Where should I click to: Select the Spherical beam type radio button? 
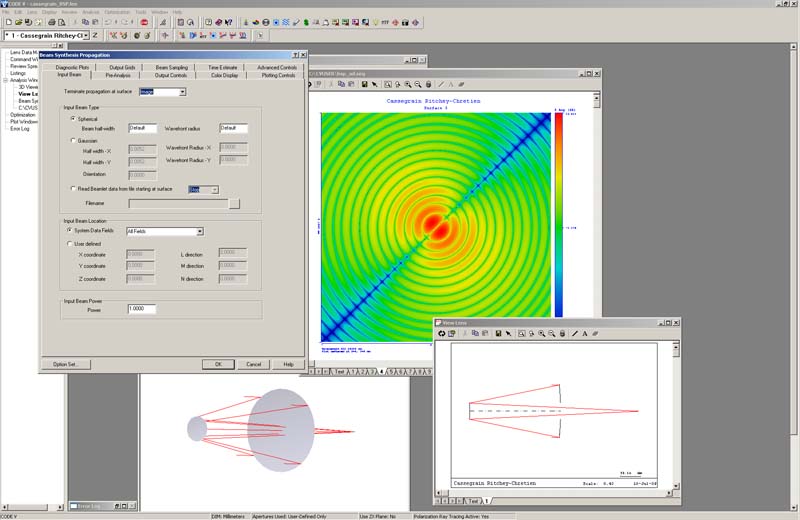tap(71, 118)
